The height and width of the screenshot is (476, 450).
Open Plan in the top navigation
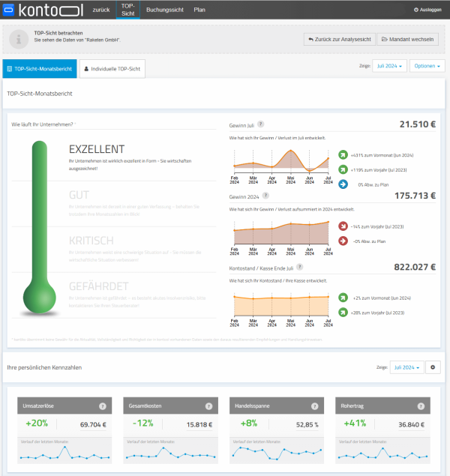pyautogui.click(x=199, y=10)
